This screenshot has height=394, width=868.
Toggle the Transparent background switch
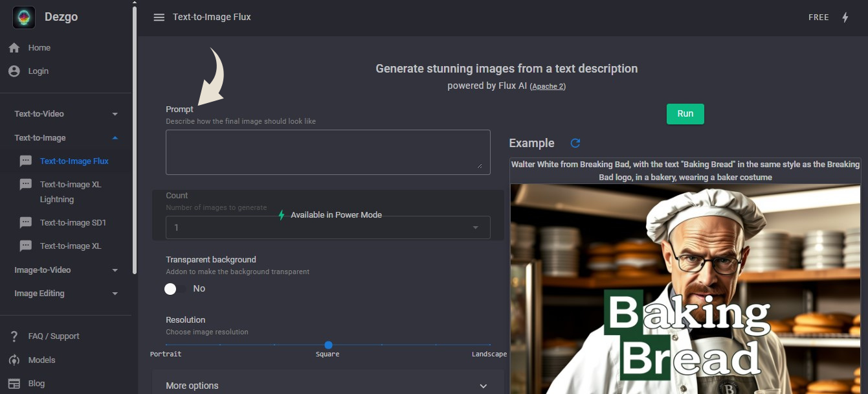point(175,289)
